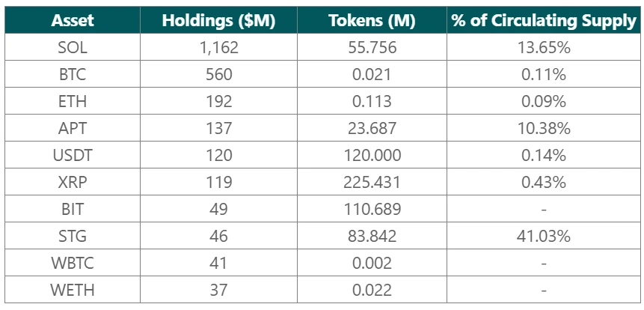Click the 13.65% supply value
The image size is (644, 310).
pos(543,47)
